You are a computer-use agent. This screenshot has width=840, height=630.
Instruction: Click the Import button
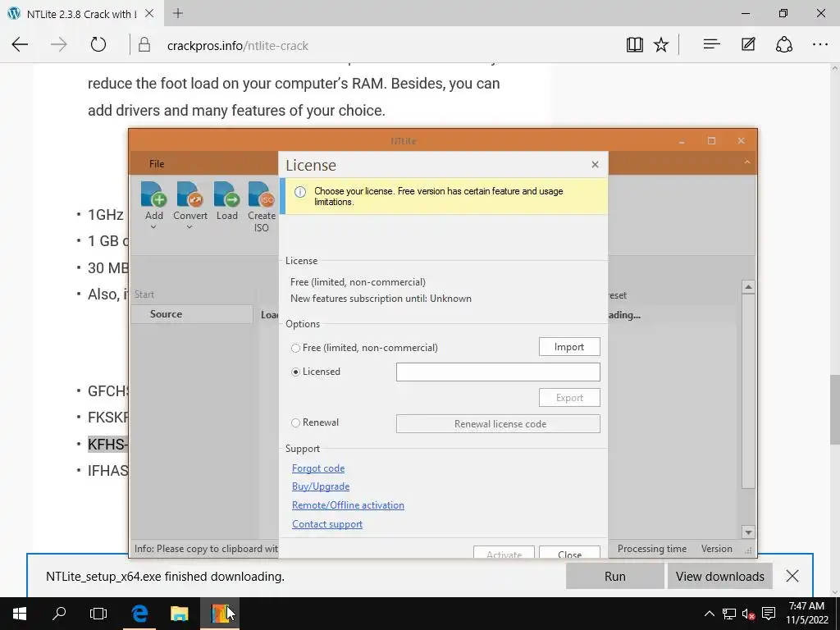tap(569, 347)
